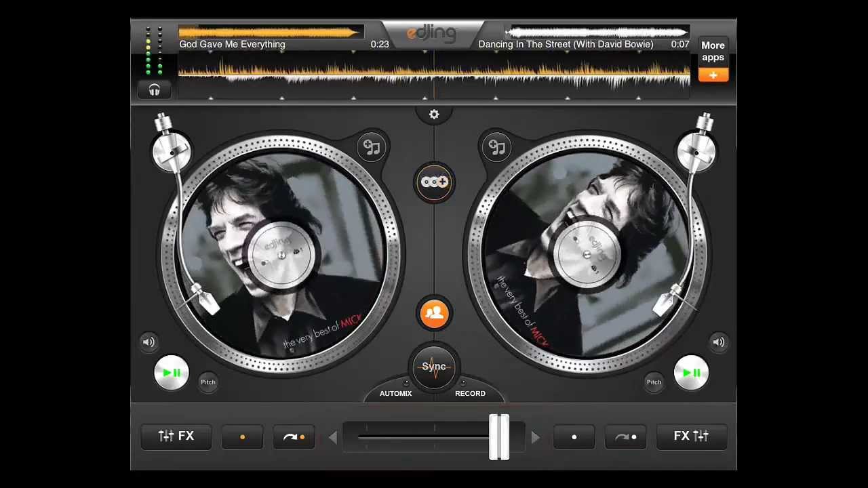Image resolution: width=868 pixels, height=488 pixels.
Task: Click left track overview waveform progress
Action: (271, 32)
